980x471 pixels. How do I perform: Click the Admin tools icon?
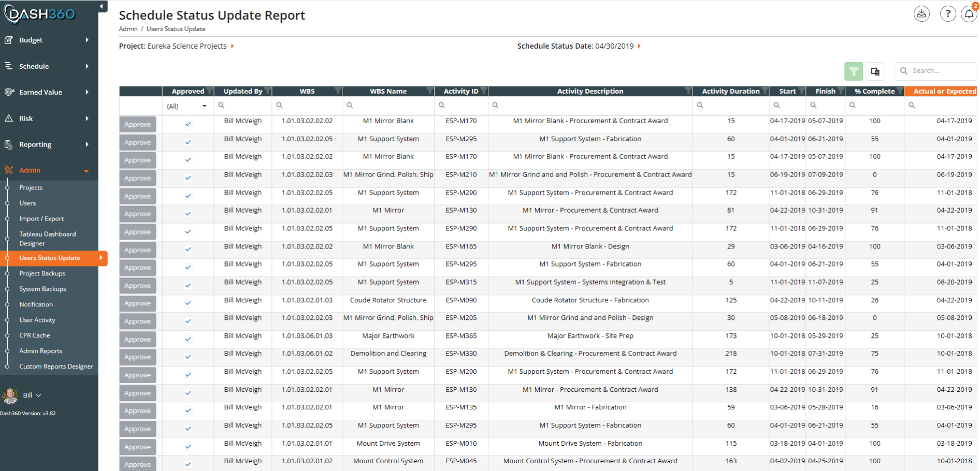coord(9,170)
